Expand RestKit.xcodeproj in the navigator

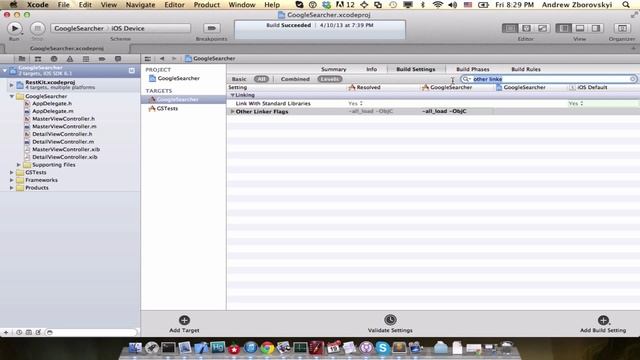point(11,85)
